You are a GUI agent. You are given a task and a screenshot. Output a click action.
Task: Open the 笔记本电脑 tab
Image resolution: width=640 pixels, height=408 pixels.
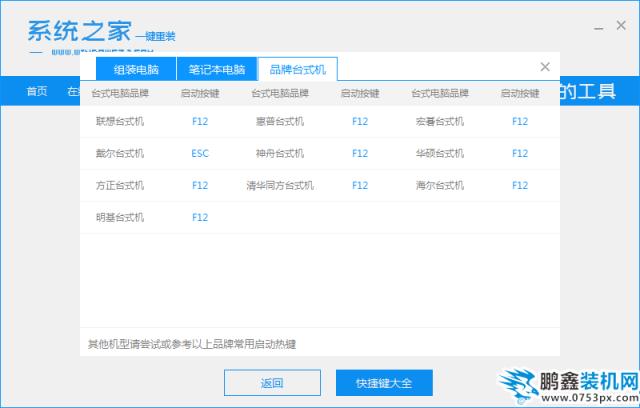[217, 69]
